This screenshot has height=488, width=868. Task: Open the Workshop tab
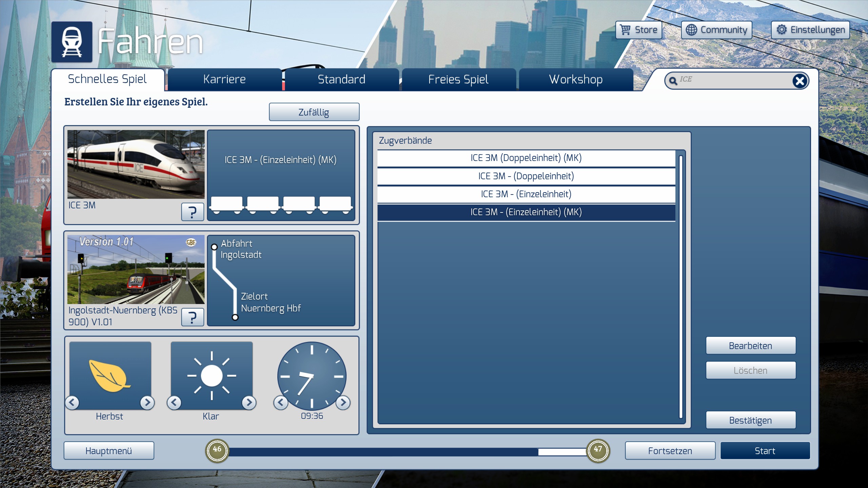tap(576, 79)
